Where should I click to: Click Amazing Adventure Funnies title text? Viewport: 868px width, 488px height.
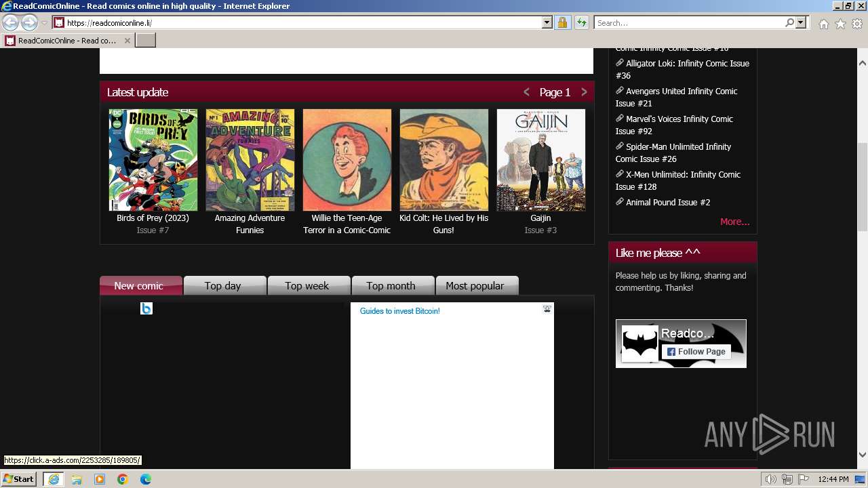pyautogui.click(x=250, y=224)
